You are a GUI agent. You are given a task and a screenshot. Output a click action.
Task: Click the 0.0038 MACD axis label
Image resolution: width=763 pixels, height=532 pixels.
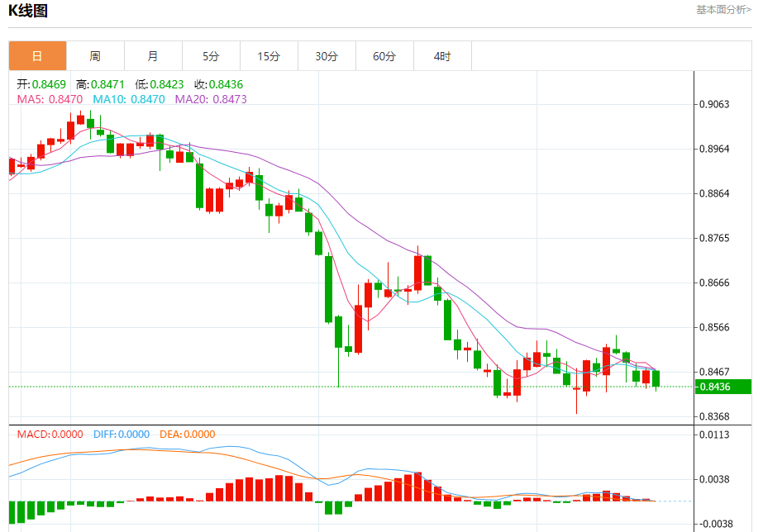click(714, 479)
